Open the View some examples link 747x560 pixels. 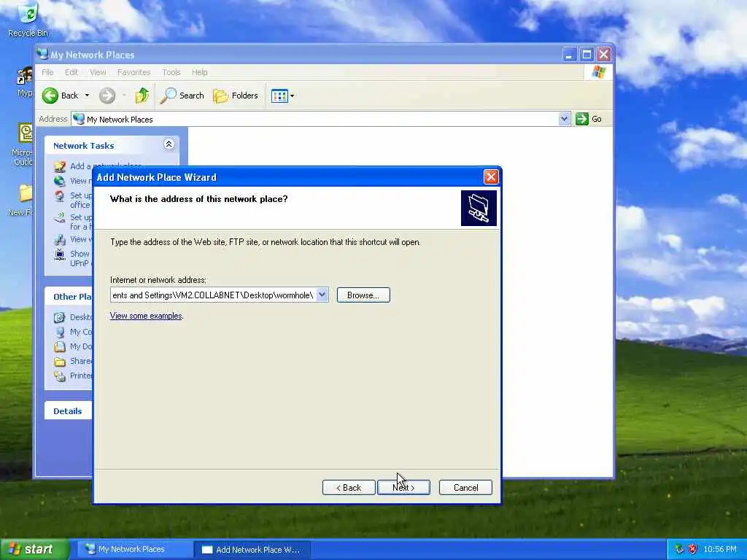click(146, 316)
